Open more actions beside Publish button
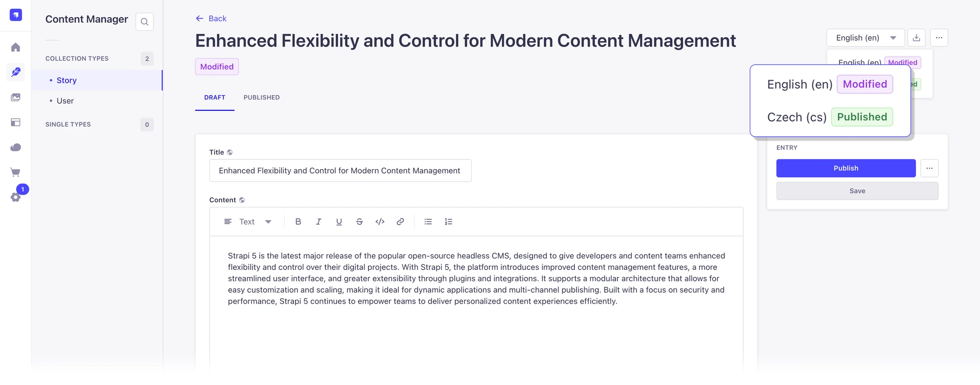This screenshot has width=980, height=385. coord(929,168)
